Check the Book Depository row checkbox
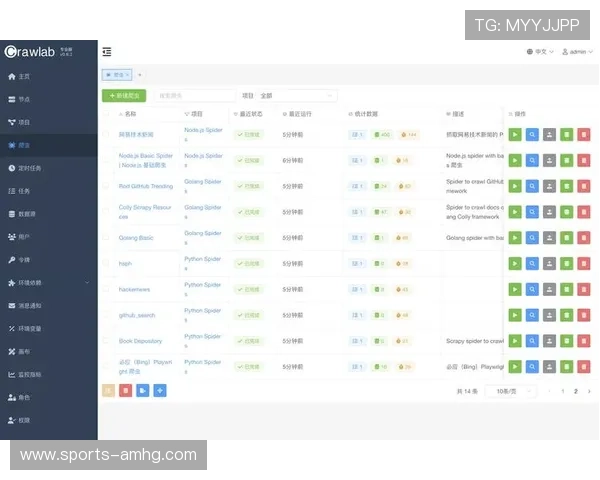This screenshot has height=480, width=600. coord(106,341)
